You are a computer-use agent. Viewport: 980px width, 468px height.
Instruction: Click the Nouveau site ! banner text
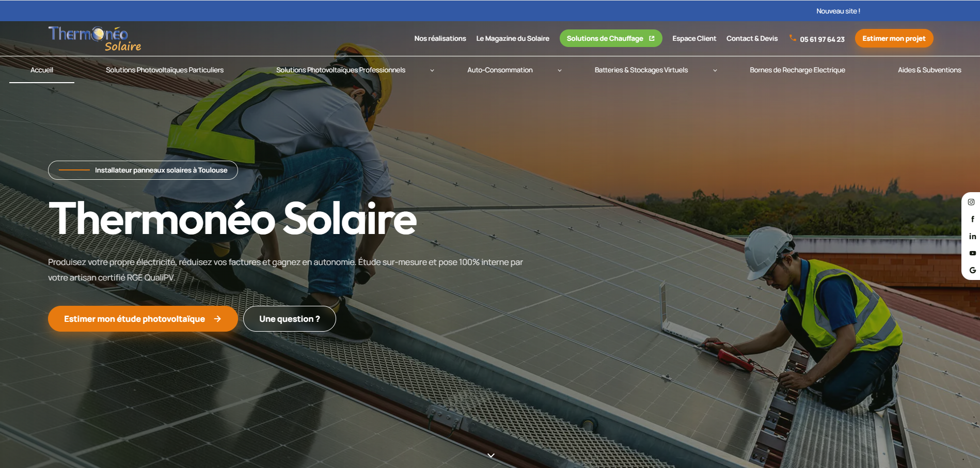point(838,11)
